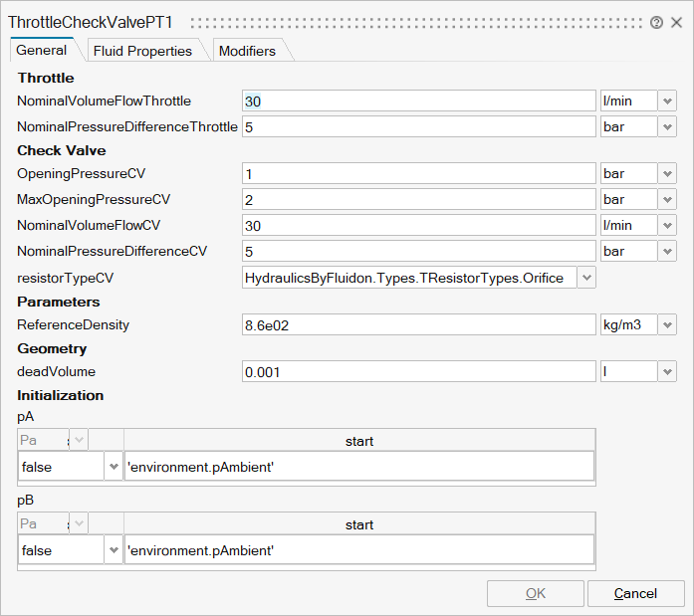Screen dimensions: 694x616
Task: Open the Modifiers tab
Action: click(x=247, y=51)
